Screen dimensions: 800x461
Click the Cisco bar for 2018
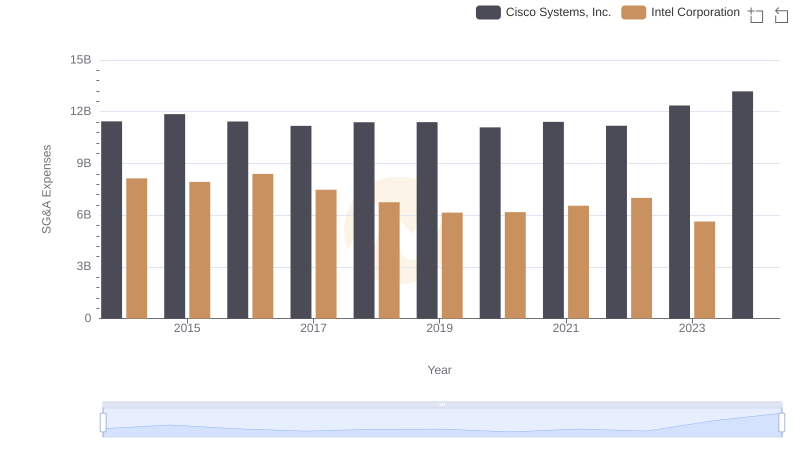pyautogui.click(x=364, y=220)
